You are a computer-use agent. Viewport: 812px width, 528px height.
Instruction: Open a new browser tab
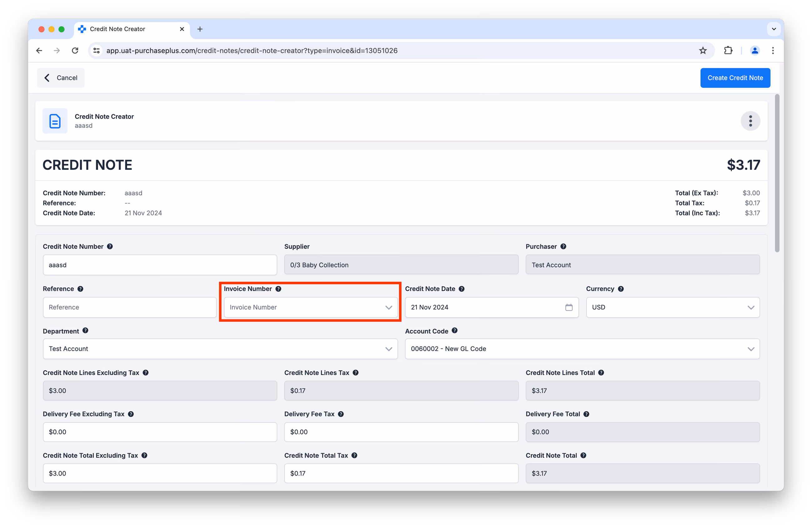click(200, 29)
